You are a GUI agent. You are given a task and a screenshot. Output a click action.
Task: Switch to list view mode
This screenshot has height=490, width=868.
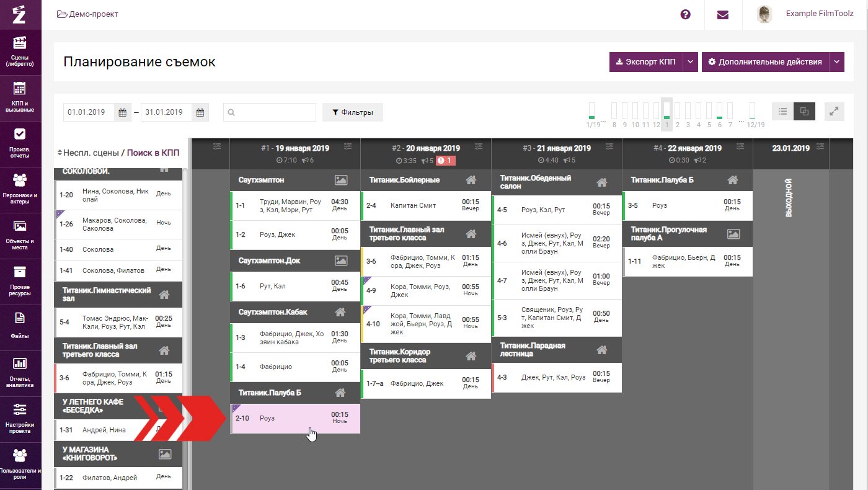[x=782, y=112]
